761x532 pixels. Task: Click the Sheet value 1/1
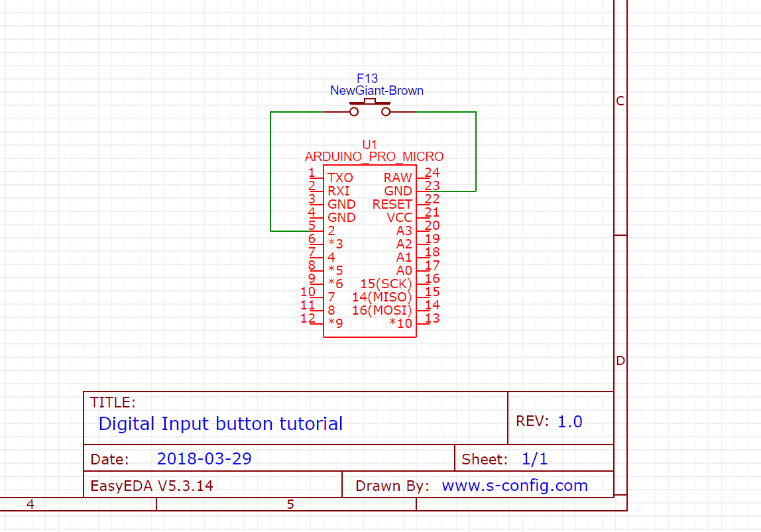[x=534, y=458]
